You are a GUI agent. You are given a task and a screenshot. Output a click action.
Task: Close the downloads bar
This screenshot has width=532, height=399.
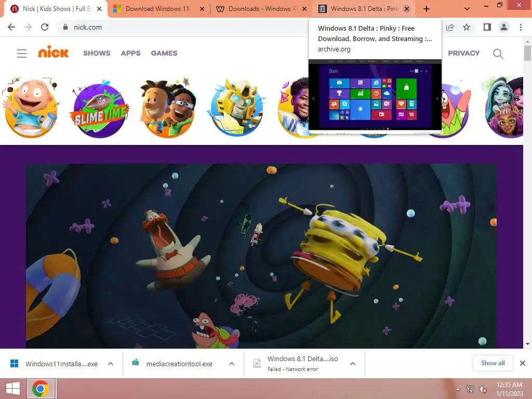(523, 363)
